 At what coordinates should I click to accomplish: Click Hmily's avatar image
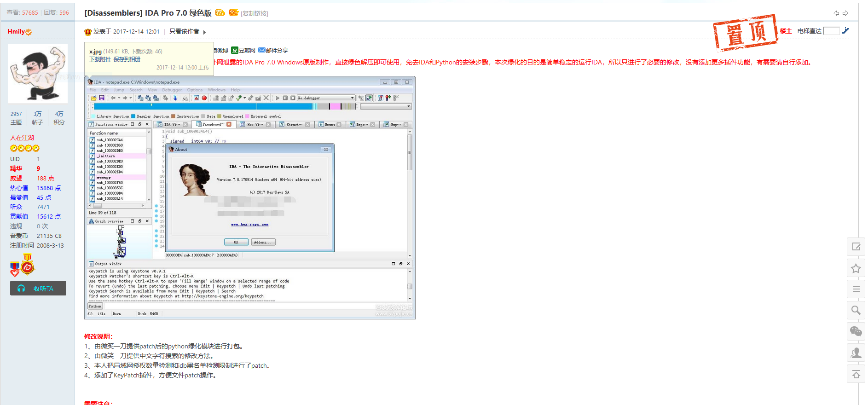38,74
